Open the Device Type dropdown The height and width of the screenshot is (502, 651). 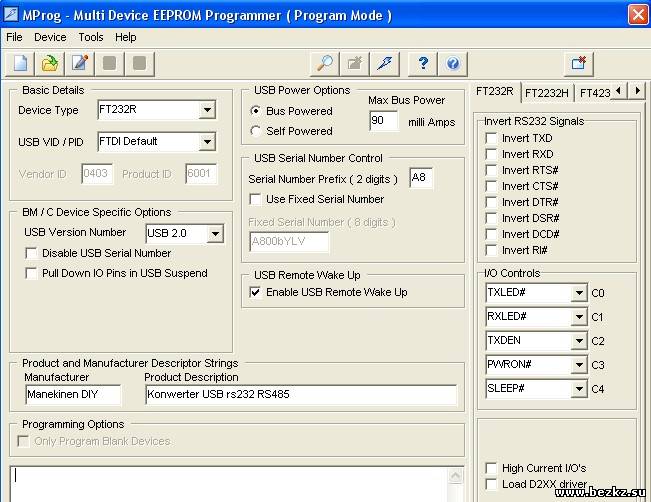pos(207,110)
